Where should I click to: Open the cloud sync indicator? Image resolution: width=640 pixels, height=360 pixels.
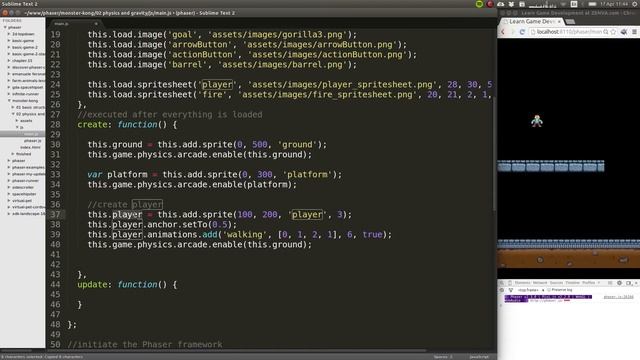tap(501, 4)
